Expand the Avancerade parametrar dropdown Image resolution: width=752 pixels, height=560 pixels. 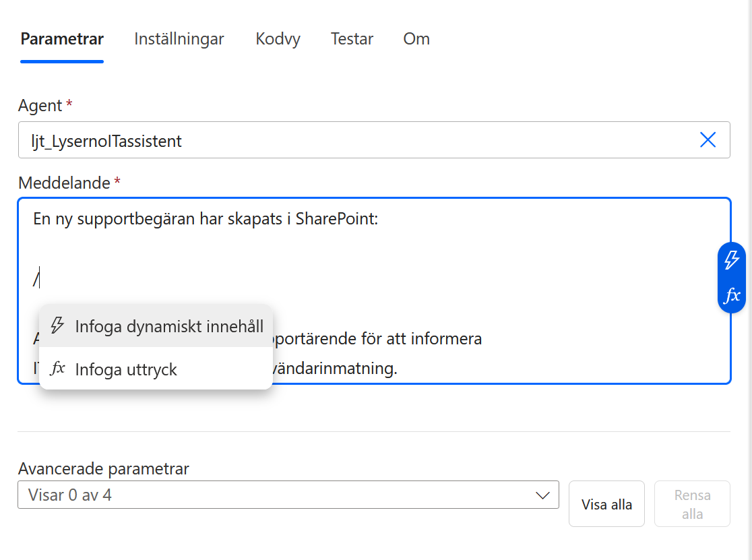click(288, 495)
